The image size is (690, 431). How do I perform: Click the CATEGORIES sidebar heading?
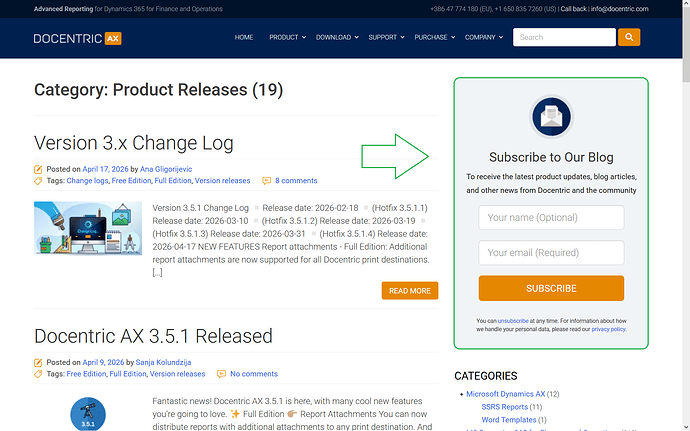tap(486, 376)
